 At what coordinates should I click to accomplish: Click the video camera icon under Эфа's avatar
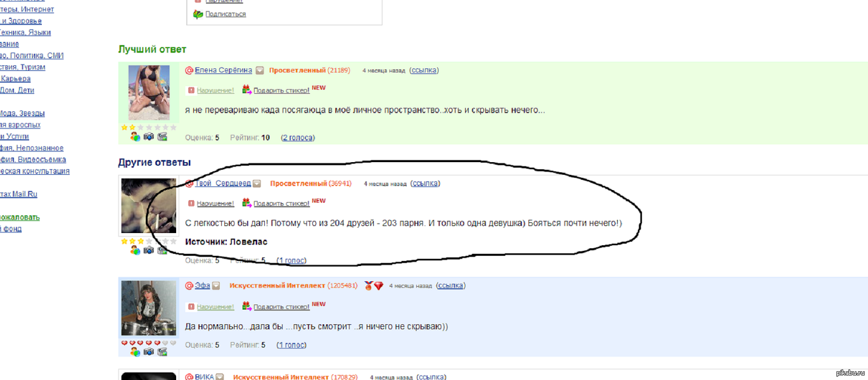tap(162, 351)
